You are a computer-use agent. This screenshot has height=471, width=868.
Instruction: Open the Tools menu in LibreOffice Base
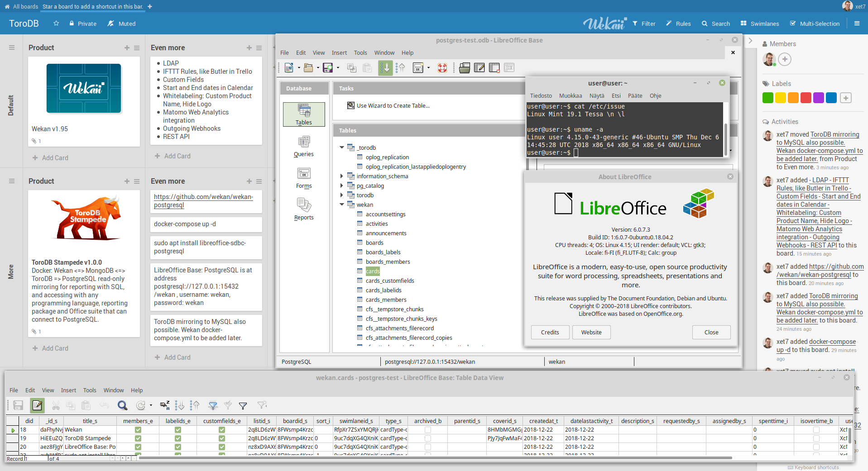coord(360,53)
